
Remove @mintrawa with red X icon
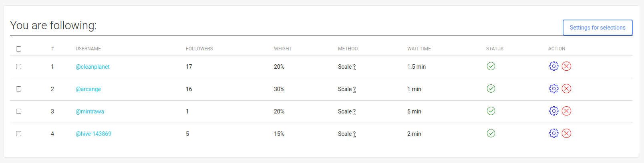tap(566, 111)
